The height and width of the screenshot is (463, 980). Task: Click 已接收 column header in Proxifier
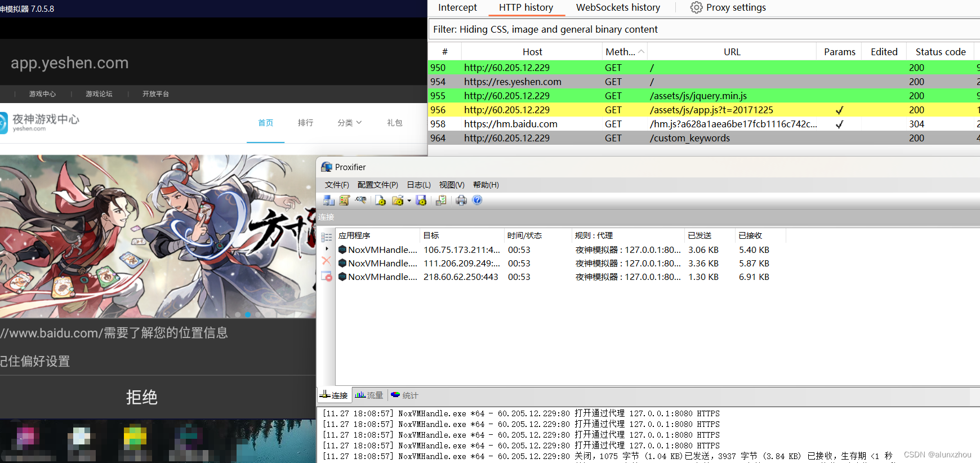click(761, 235)
